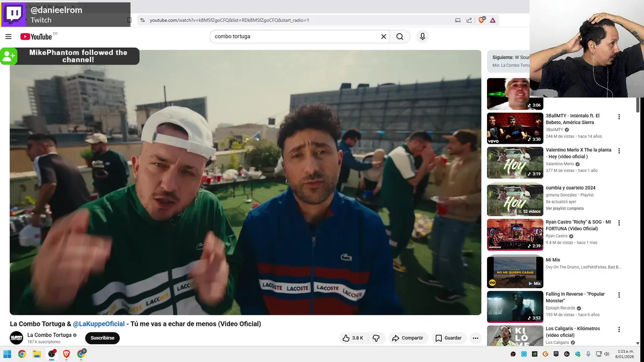Open La Combo Tortuga channel avatar
644x362 pixels.
[x=17, y=338]
